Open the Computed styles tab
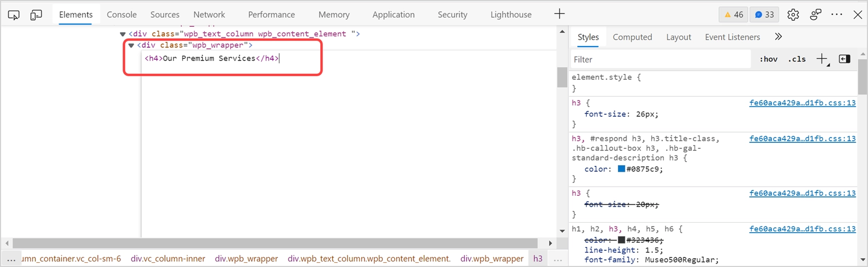868x267 pixels. tap(632, 37)
